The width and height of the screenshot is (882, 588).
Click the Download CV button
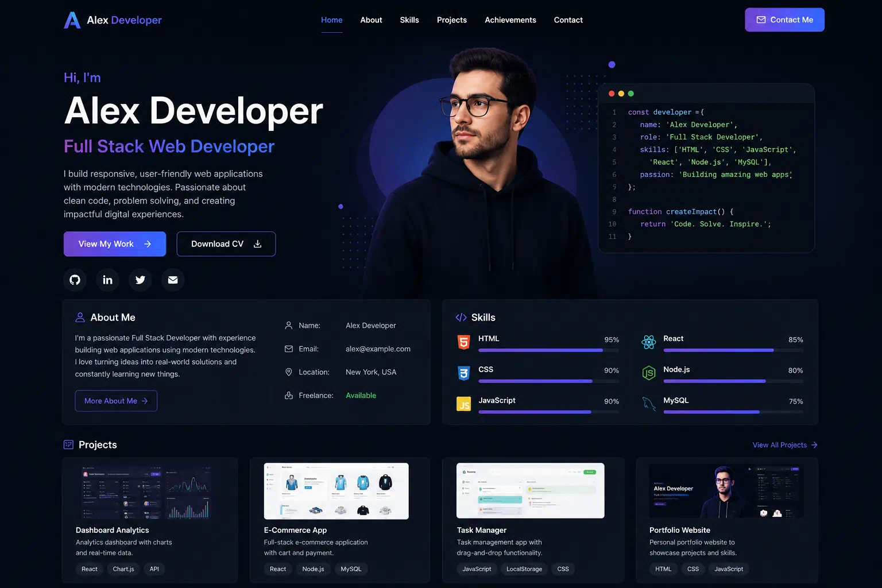point(226,244)
